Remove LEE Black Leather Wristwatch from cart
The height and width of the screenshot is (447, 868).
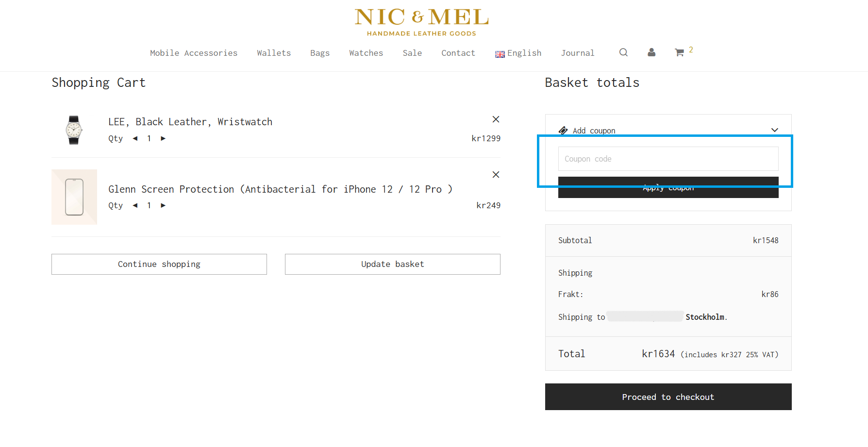pos(496,119)
